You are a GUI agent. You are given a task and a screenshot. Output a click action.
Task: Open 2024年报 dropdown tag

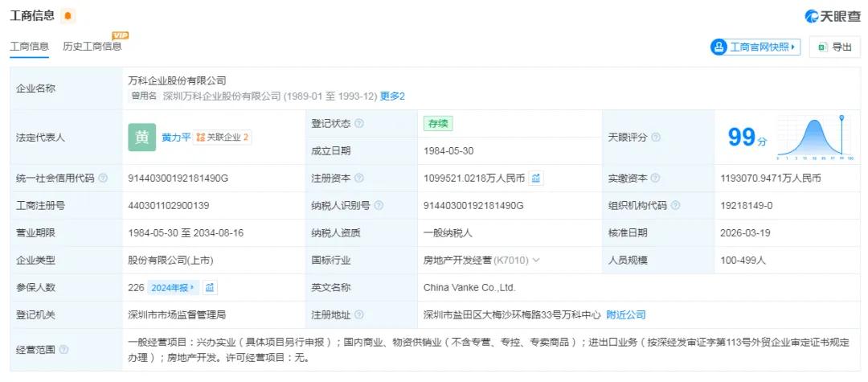(x=174, y=288)
